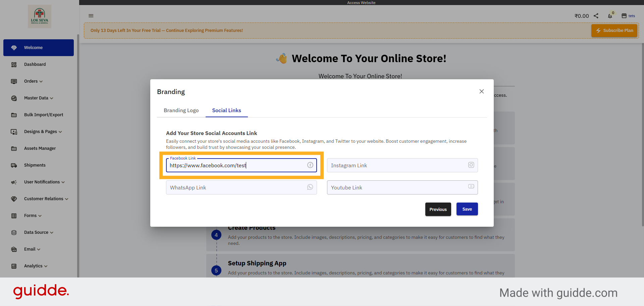This screenshot has height=306, width=644.
Task: Switch to the Branding Logo tab
Action: pyautogui.click(x=181, y=110)
